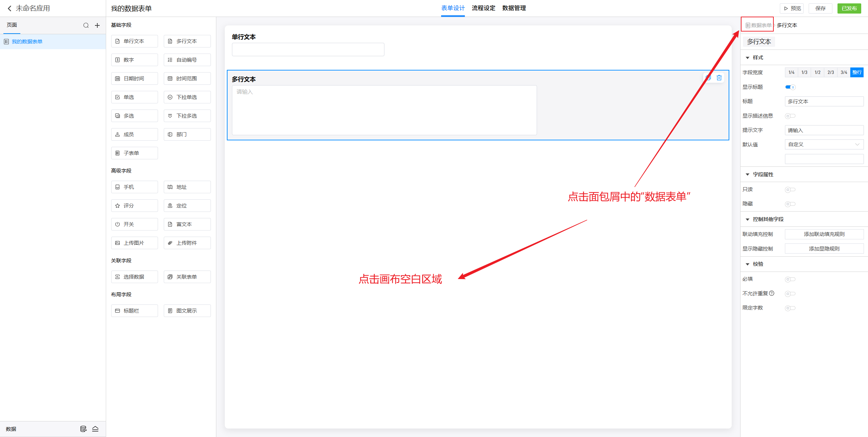Collapse the 样式 section
Screen dimensions: 868x437
click(748, 58)
